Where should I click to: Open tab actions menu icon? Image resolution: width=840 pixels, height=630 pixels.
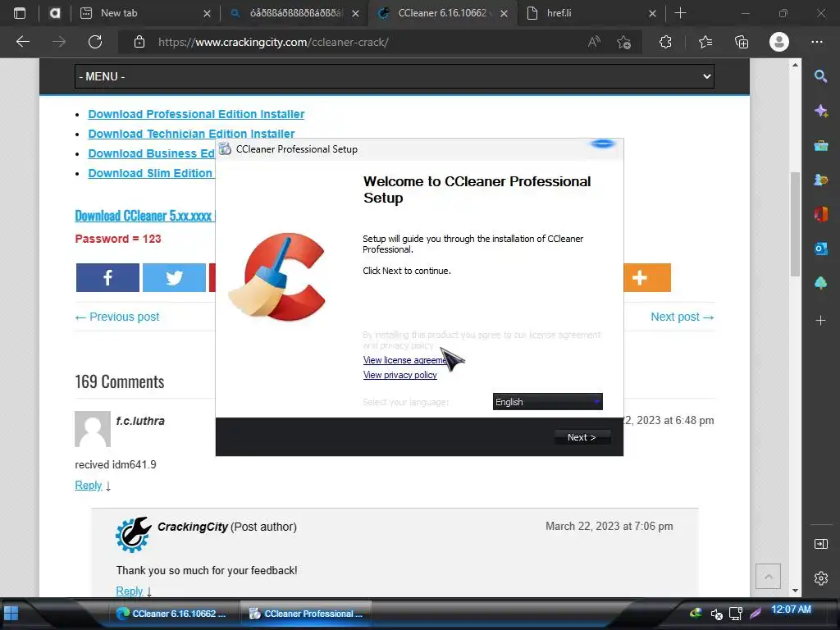click(20, 13)
